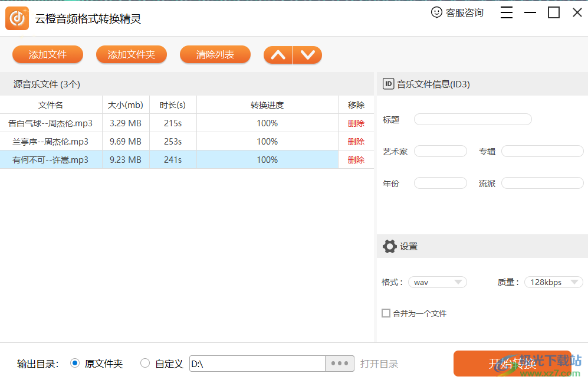Delete the 兰亭序--周杰伦.mp3 row

click(x=356, y=142)
